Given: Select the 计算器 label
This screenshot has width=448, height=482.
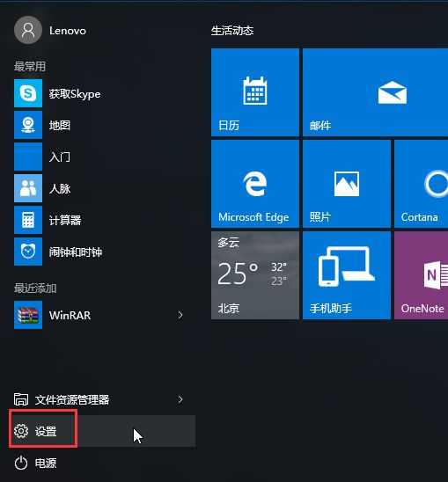Looking at the screenshot, I should pos(65,221).
